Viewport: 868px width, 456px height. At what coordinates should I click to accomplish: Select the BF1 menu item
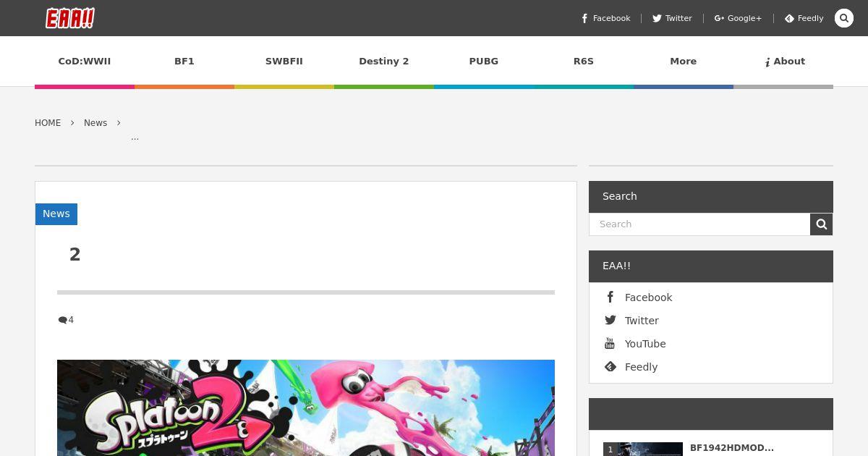[x=184, y=62]
